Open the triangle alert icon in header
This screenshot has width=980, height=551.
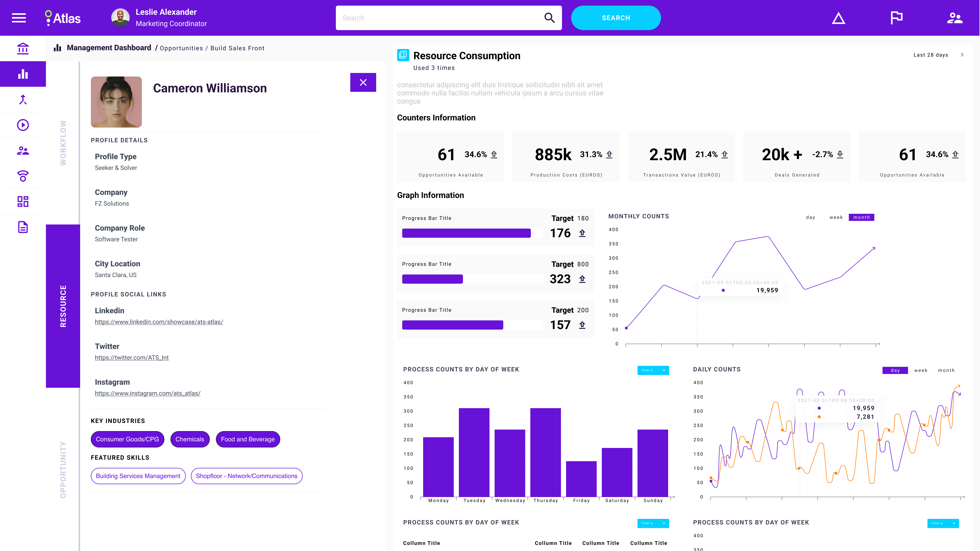pos(838,18)
